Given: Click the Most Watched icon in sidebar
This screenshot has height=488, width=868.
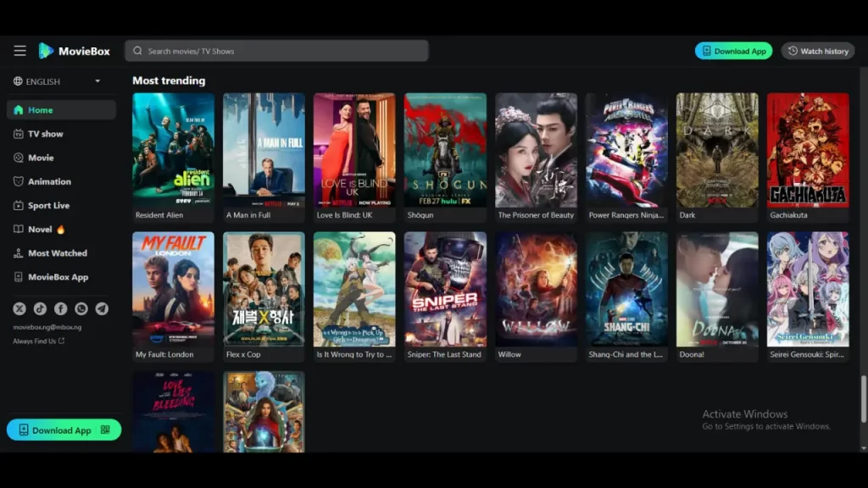Looking at the screenshot, I should point(19,252).
